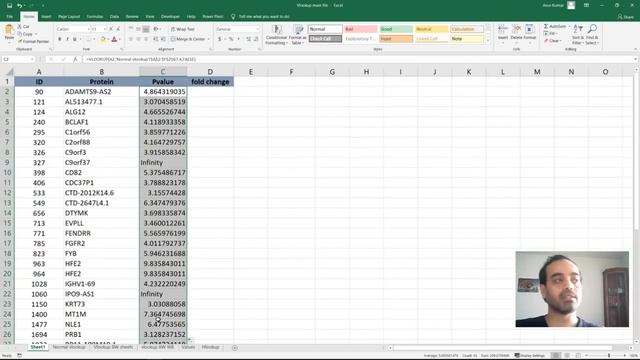Switch to Normal view in status bar
The height and width of the screenshot is (360, 640).
(x=556, y=356)
